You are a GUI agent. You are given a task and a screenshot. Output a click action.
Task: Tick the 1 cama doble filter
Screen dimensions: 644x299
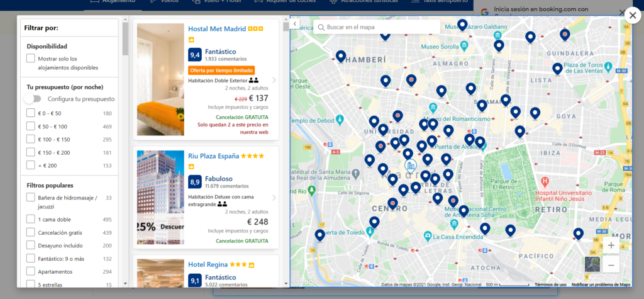click(30, 219)
